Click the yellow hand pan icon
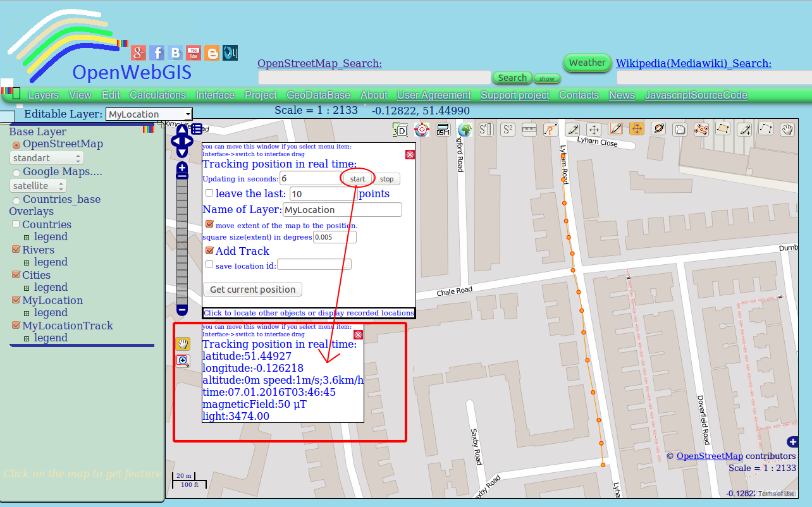The image size is (812, 507). pos(183,344)
